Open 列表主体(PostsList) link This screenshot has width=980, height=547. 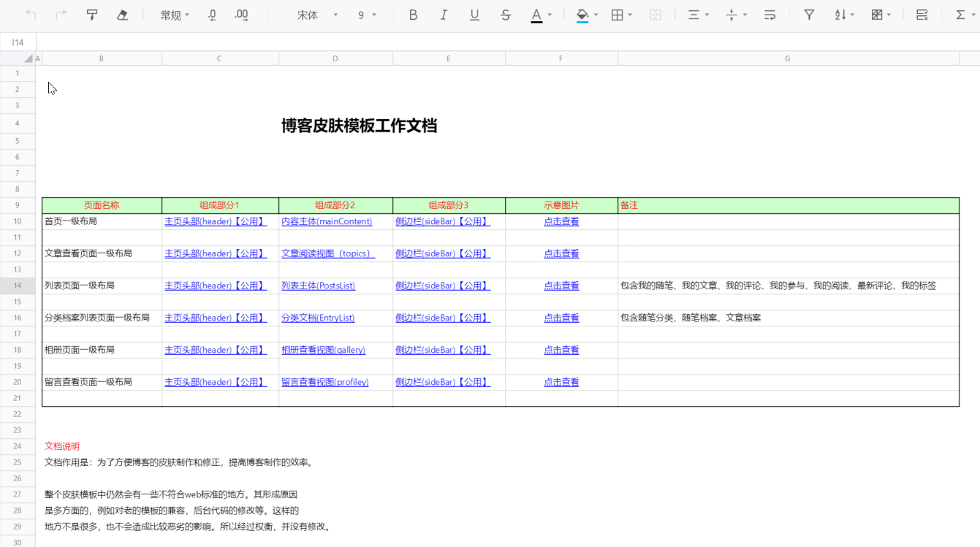(x=318, y=286)
